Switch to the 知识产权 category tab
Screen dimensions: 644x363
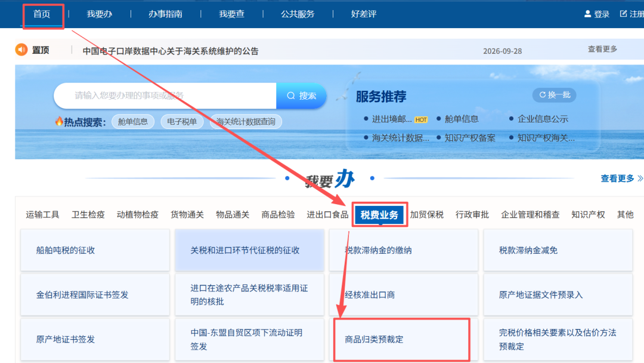click(x=588, y=214)
